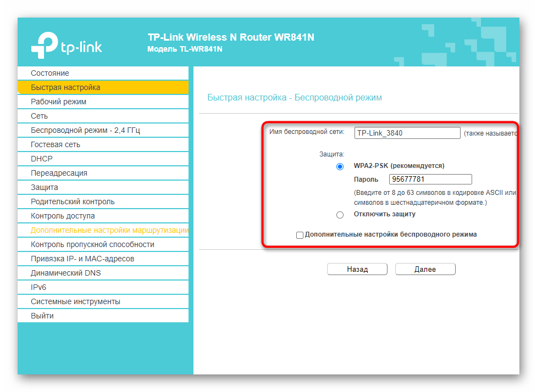The image size is (537, 392).
Task: Open Дополнительные настройки маршрутизации
Action: 104,229
